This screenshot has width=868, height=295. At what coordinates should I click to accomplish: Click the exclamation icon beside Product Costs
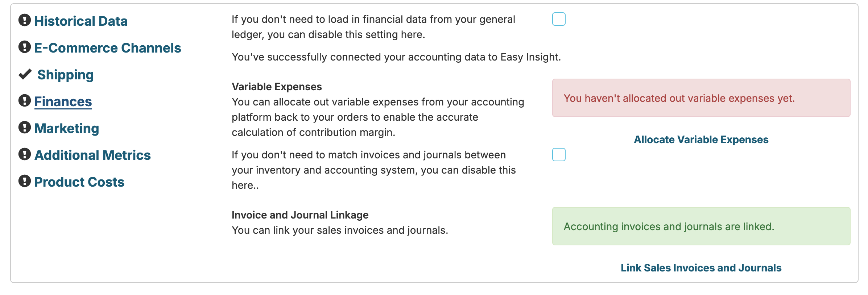click(x=25, y=181)
